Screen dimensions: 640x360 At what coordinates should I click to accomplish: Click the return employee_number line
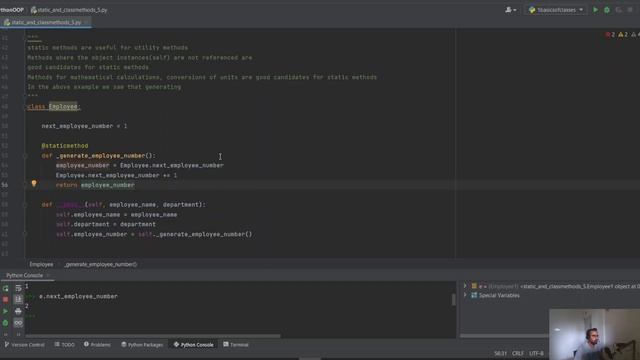coord(95,185)
